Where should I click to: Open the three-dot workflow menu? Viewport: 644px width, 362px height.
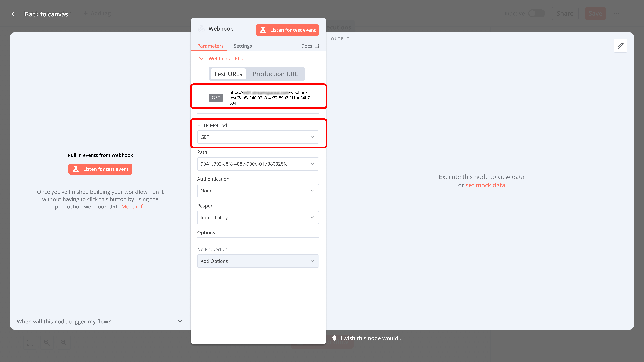(616, 13)
